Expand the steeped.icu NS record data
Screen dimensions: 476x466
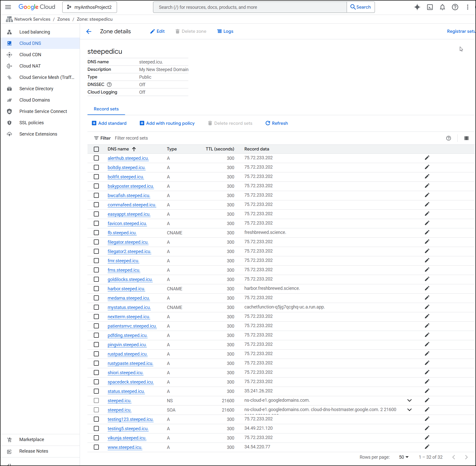(x=409, y=400)
